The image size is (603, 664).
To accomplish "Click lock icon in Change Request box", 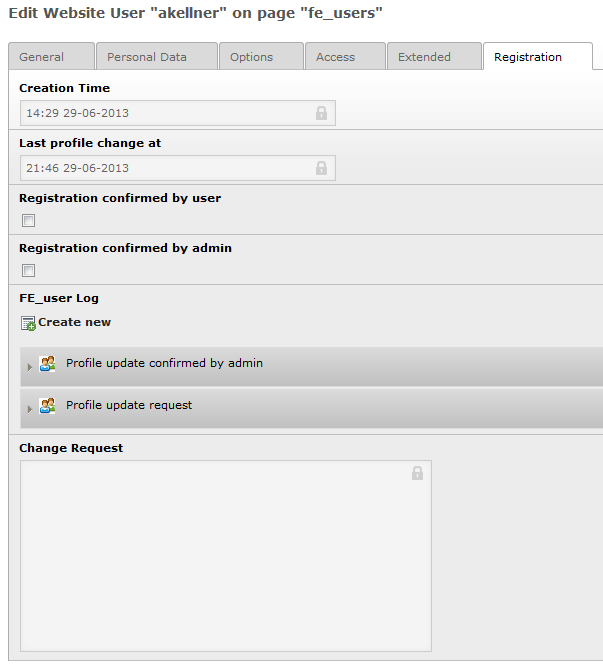I will click(x=417, y=473).
